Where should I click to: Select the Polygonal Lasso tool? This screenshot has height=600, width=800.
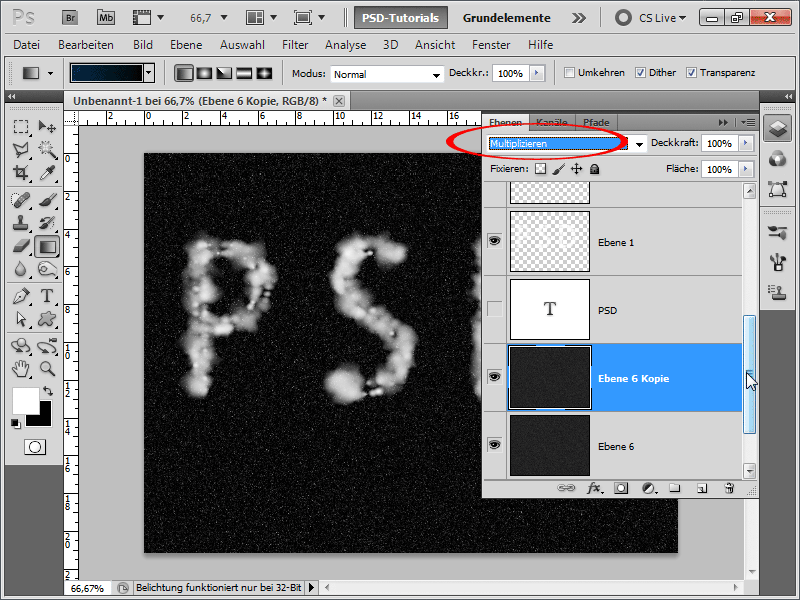click(x=21, y=149)
